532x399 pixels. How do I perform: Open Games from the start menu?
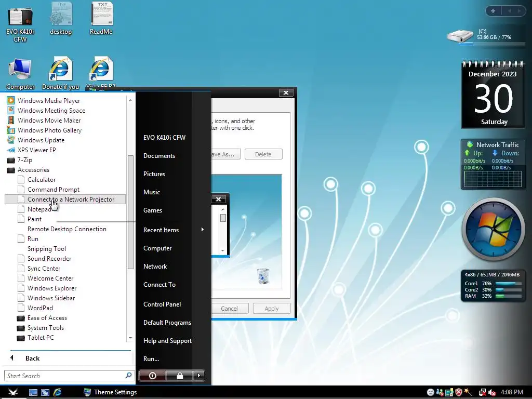tap(153, 210)
